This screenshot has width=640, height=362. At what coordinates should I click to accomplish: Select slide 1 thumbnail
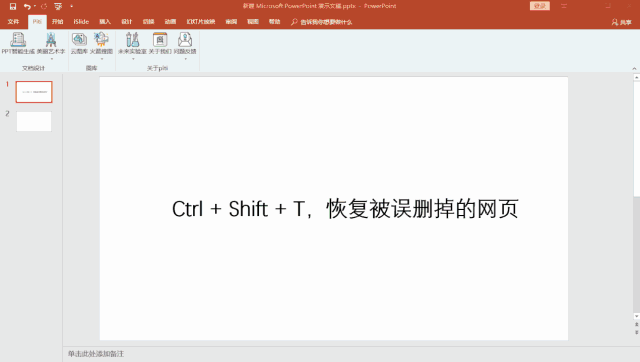[x=34, y=92]
